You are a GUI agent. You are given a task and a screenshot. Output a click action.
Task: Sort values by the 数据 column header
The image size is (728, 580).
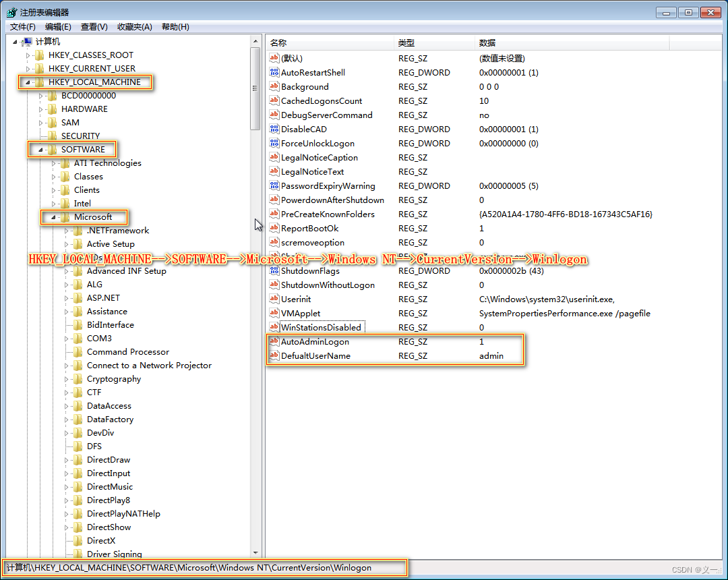click(572, 42)
